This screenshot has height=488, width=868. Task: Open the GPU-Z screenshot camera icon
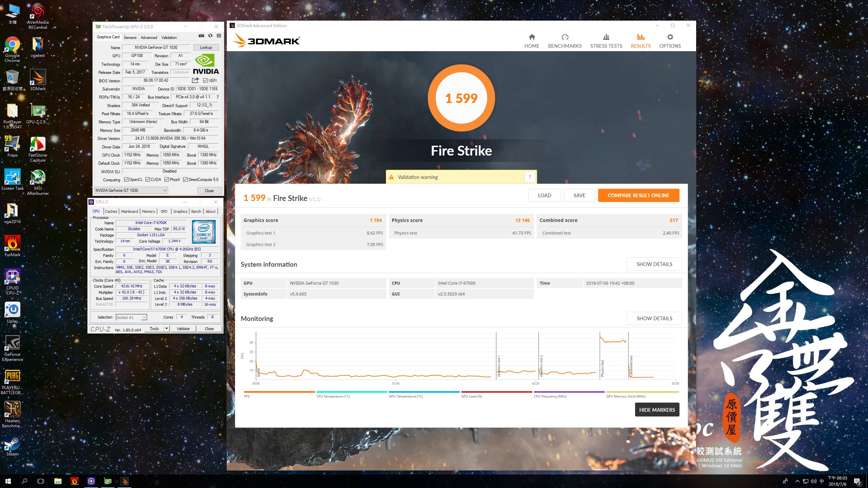point(201,36)
